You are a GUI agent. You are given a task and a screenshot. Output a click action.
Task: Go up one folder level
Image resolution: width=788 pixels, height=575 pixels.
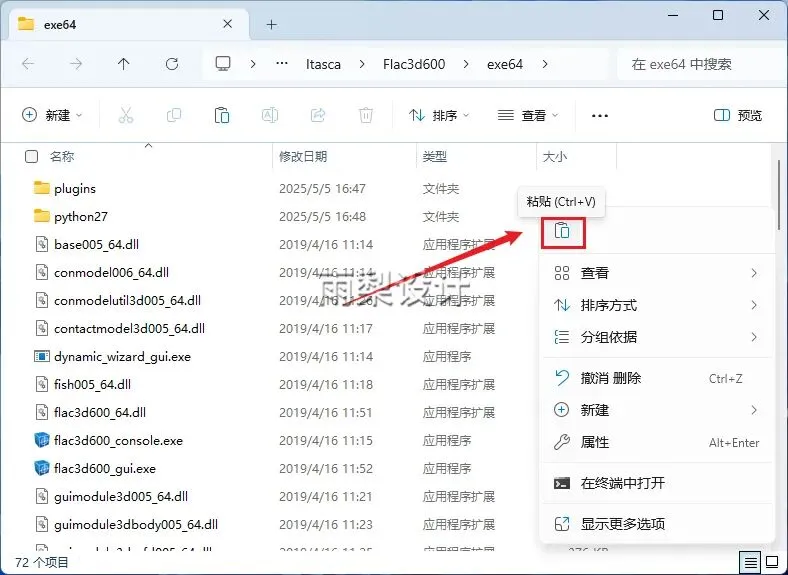click(x=124, y=64)
